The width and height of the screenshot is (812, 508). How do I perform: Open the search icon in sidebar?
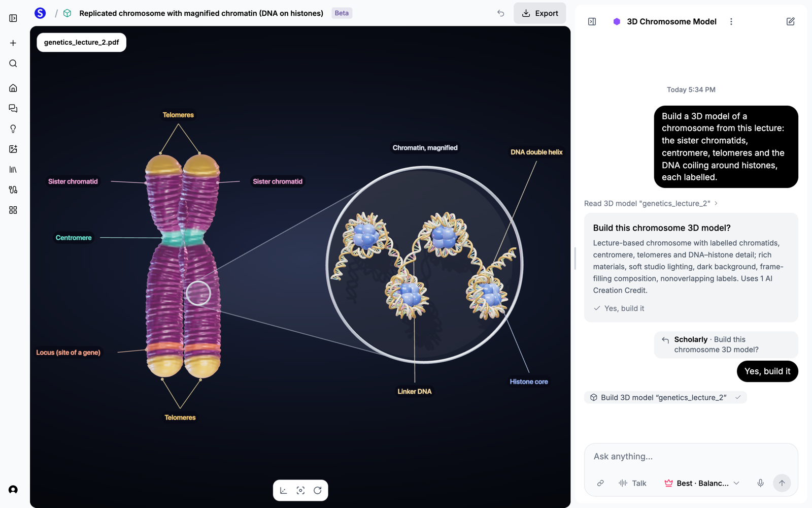tap(13, 63)
